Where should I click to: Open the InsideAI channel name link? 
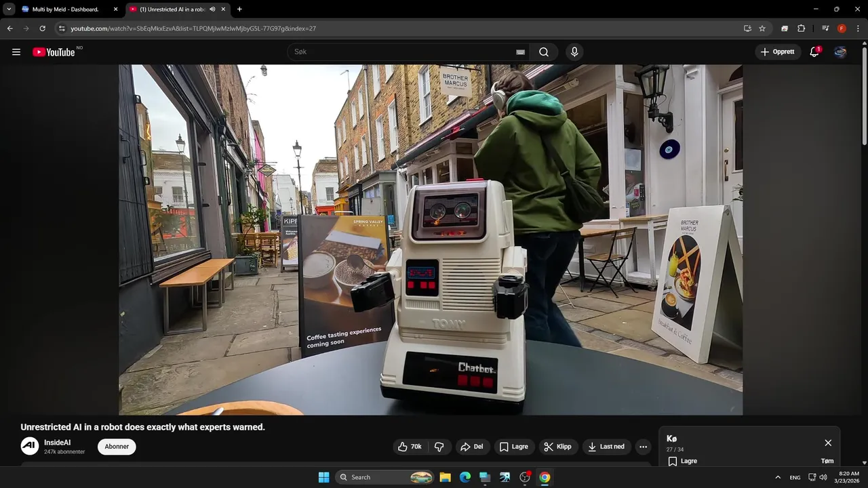click(x=58, y=443)
